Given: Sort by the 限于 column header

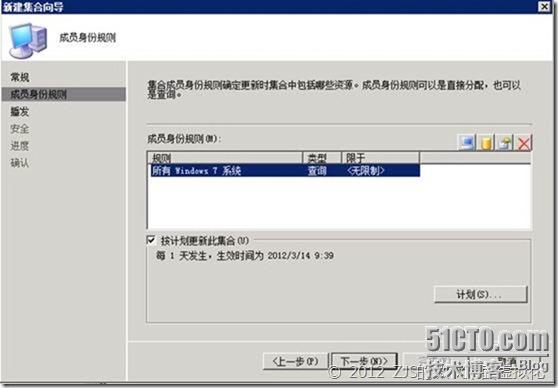Looking at the screenshot, I should [381, 157].
